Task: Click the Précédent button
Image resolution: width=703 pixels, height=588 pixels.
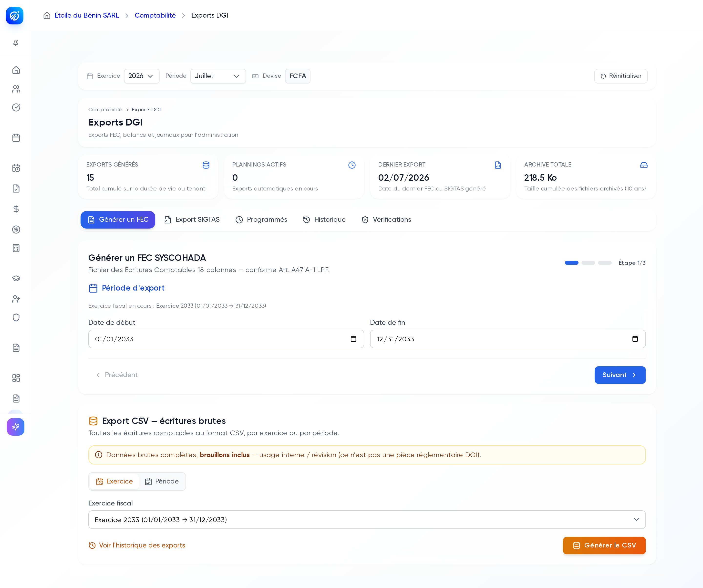Action: [x=117, y=375]
